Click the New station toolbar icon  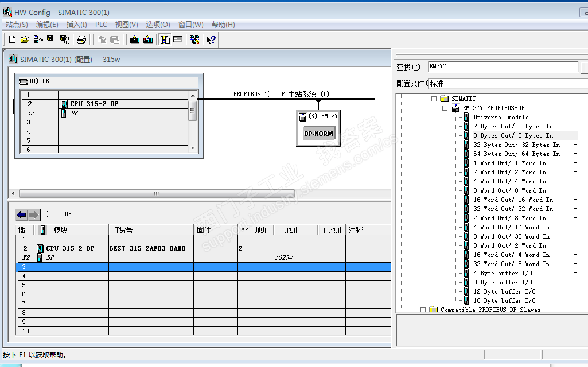tap(12, 40)
